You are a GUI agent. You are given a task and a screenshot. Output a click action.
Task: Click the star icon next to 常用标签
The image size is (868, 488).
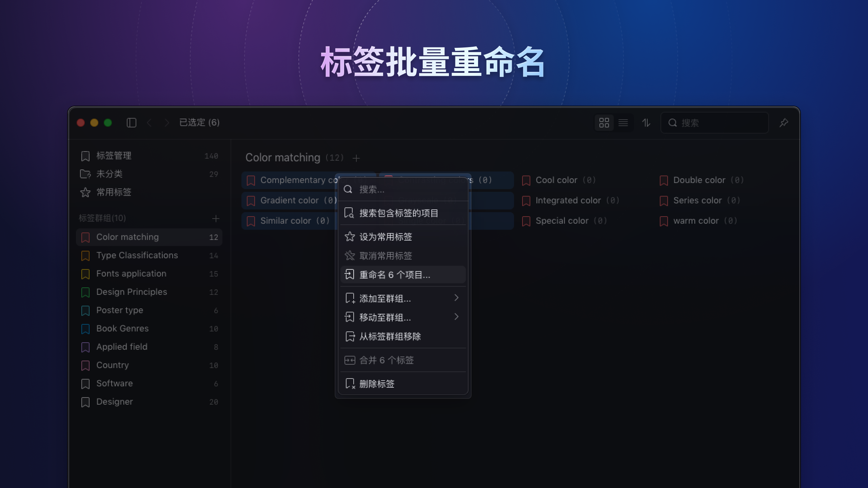coord(85,192)
